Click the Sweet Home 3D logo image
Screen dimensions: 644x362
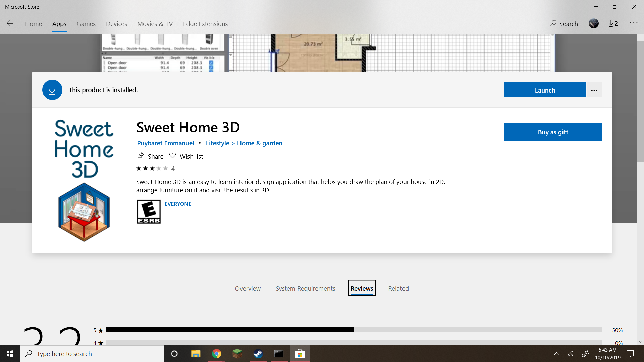[x=84, y=180]
